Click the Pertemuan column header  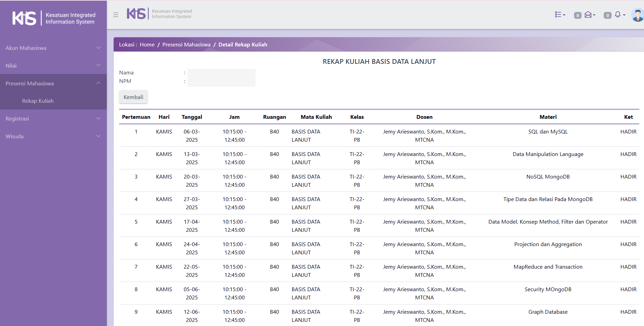point(136,117)
